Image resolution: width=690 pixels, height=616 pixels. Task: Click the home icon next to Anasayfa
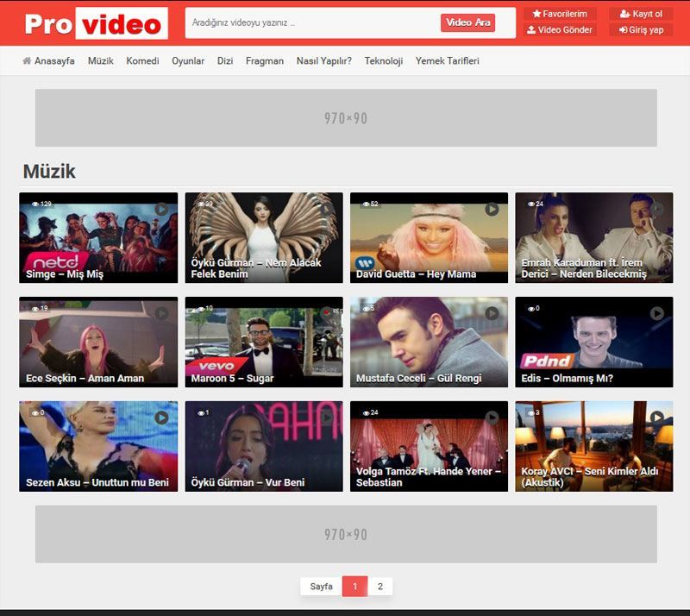[x=27, y=60]
